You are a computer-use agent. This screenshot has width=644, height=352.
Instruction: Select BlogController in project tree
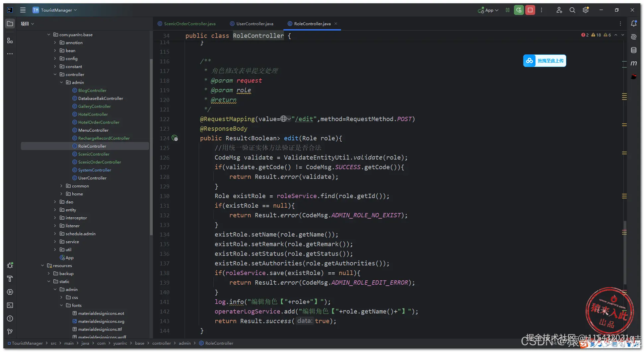pos(92,90)
